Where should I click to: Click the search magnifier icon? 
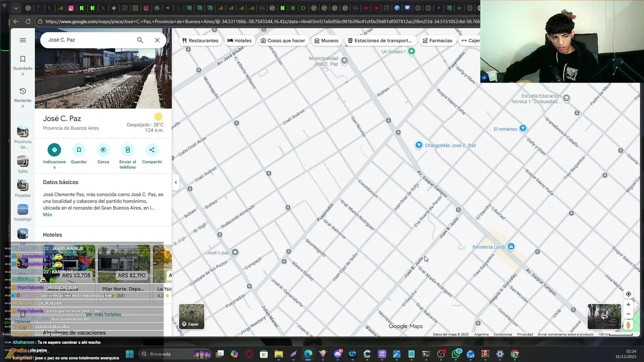coord(140,40)
